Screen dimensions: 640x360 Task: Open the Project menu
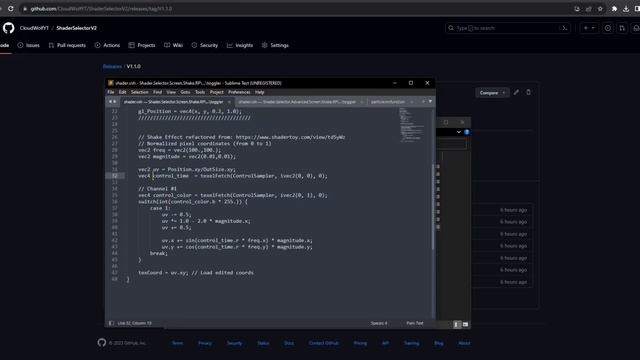point(217,92)
